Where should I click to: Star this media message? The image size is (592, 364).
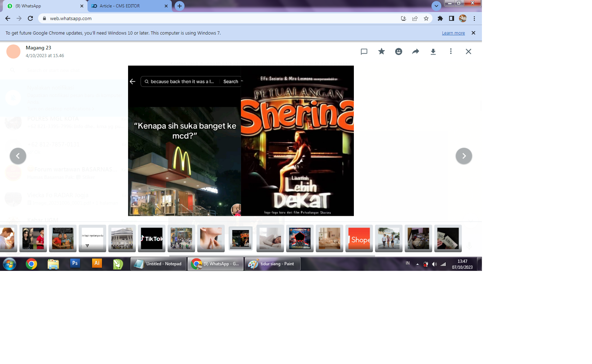(x=381, y=51)
